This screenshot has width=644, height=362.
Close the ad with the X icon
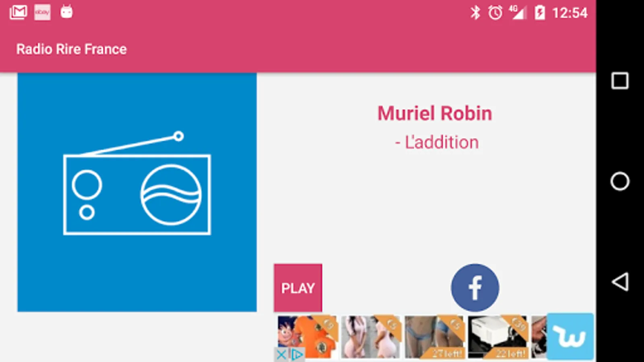coord(281,355)
